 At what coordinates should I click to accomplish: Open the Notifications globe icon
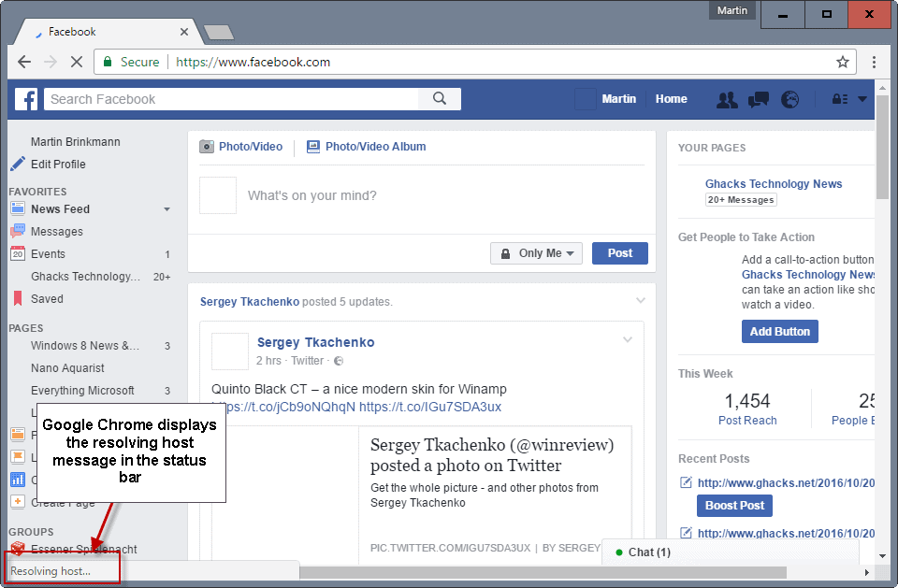pos(790,99)
